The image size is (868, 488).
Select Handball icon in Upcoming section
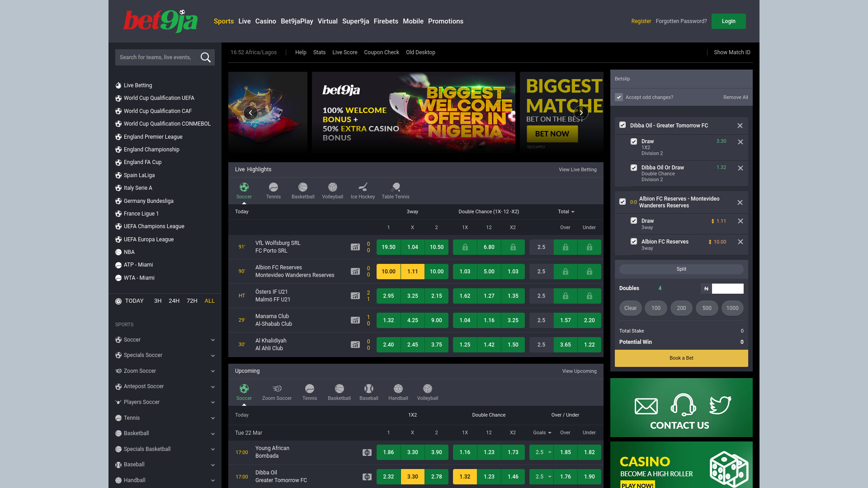(398, 389)
